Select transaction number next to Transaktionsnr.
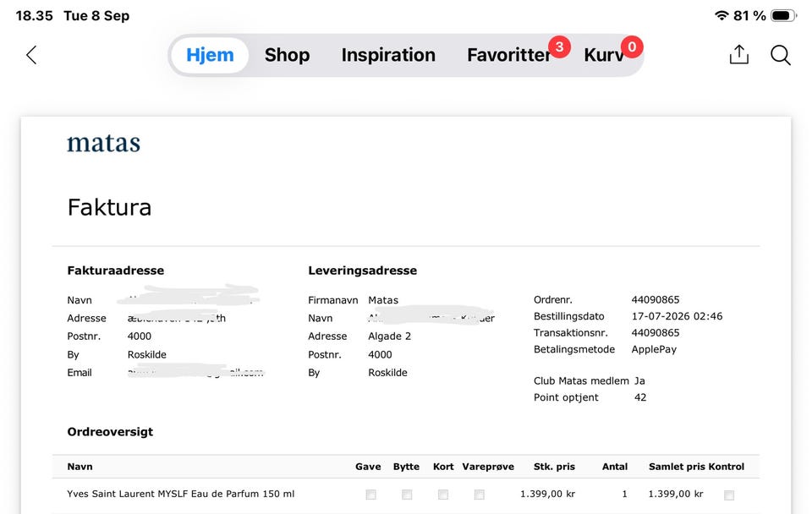The image size is (812, 514). coord(655,333)
